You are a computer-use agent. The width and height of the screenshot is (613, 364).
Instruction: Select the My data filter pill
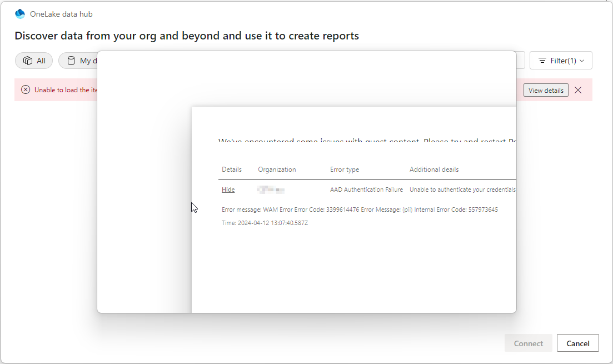coord(78,61)
